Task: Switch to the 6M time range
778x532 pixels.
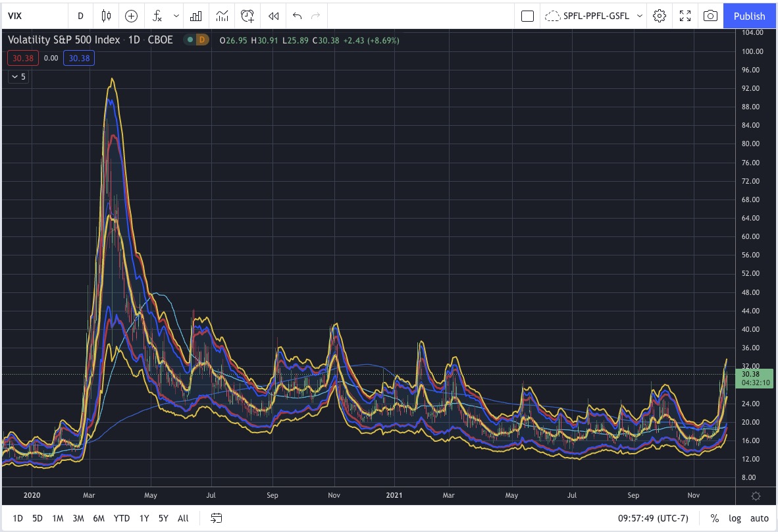Action: coord(99,518)
